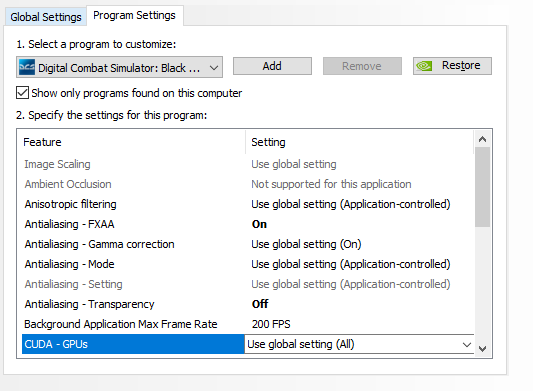Click the scrollbar up arrow
The image size is (533, 391).
(482, 139)
